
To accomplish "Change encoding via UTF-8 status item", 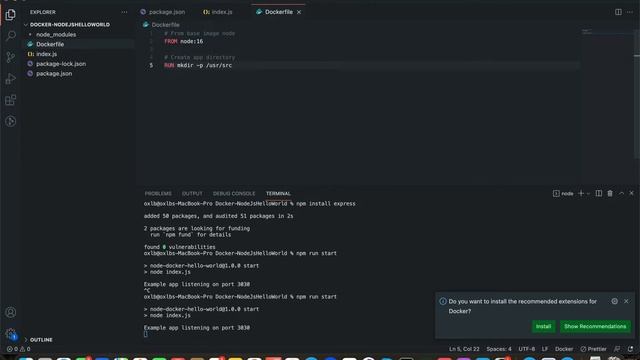I will 527,349.
